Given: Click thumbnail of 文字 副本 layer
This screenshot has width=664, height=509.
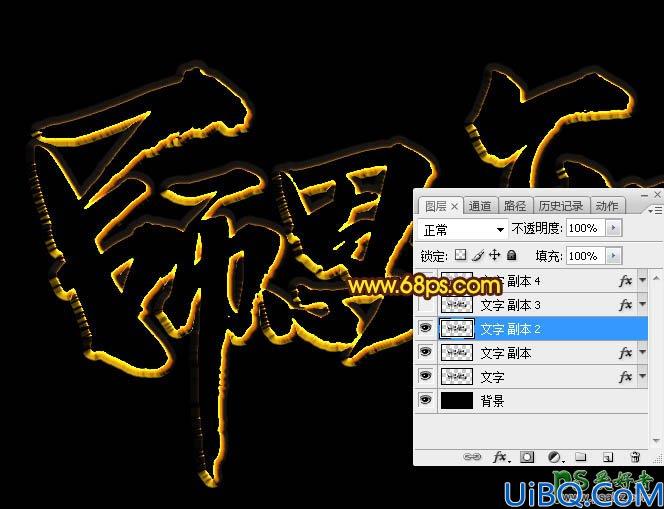Looking at the screenshot, I should pyautogui.click(x=457, y=352).
